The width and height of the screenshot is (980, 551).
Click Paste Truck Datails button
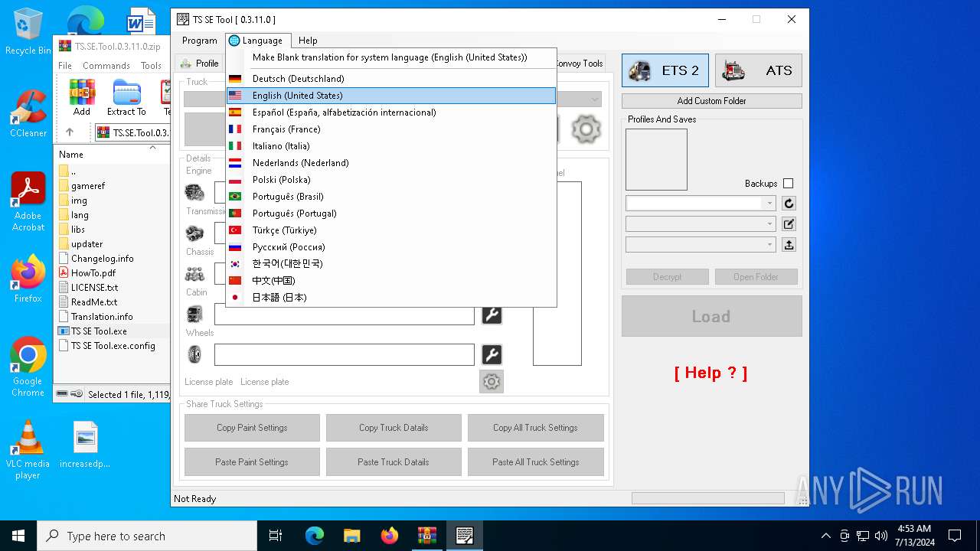click(x=394, y=462)
